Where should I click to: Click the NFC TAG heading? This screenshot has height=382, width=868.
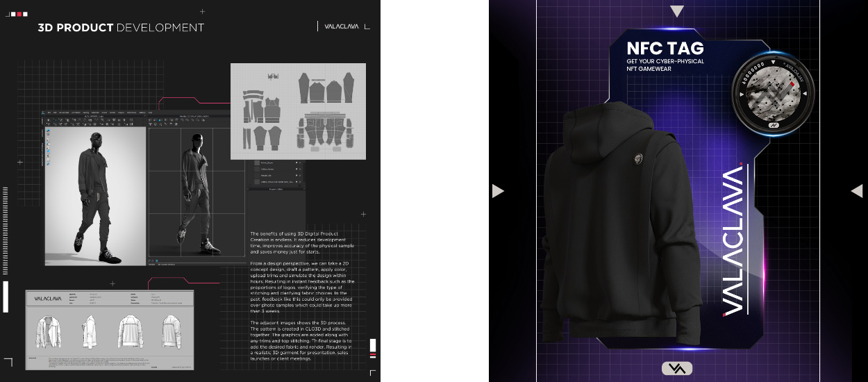(x=665, y=48)
